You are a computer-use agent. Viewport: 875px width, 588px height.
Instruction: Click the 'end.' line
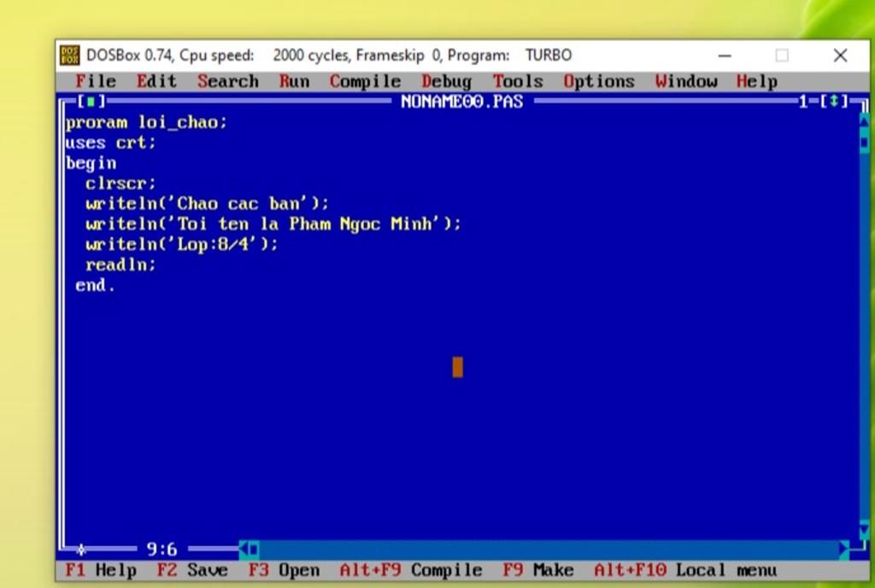coord(96,285)
